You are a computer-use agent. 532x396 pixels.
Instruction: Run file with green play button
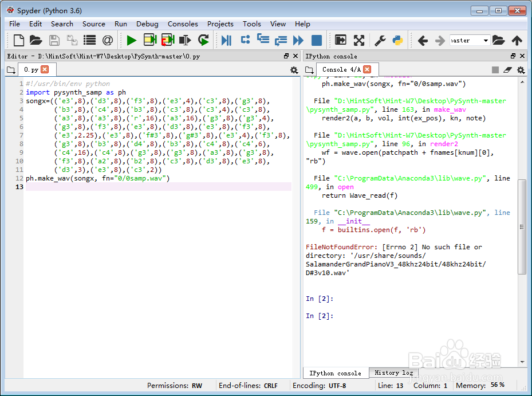click(131, 41)
